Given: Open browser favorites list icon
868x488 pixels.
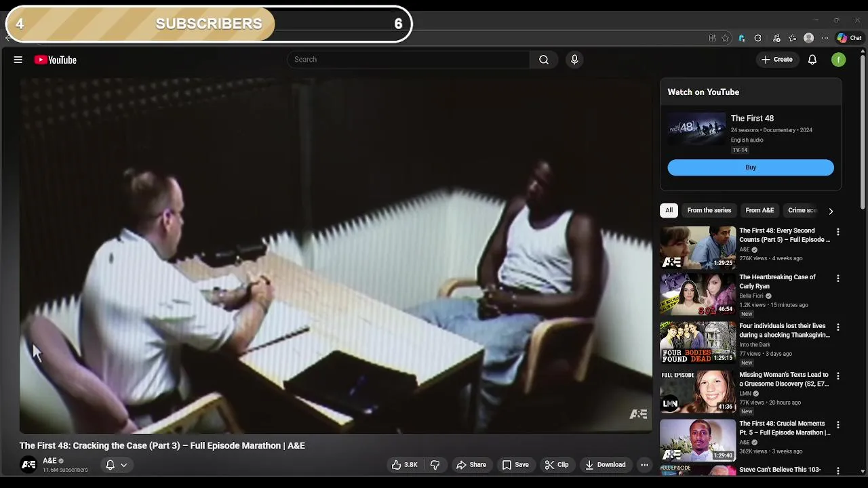Looking at the screenshot, I should tap(792, 38).
